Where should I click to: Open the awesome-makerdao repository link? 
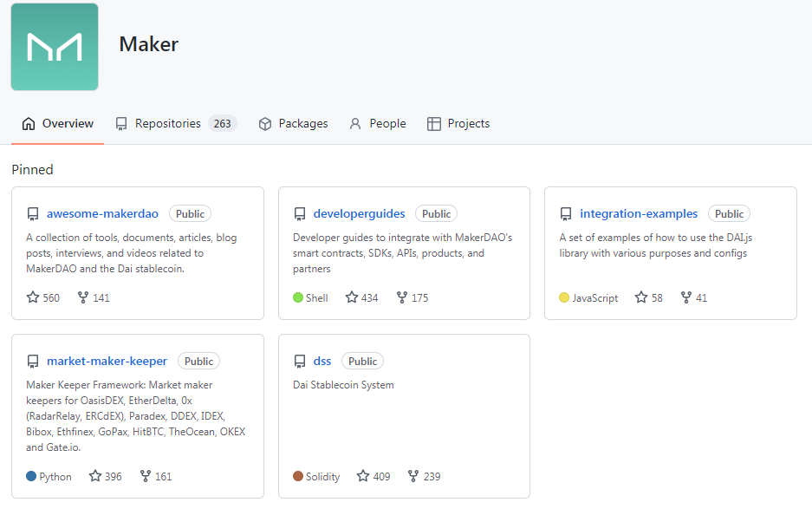[102, 213]
